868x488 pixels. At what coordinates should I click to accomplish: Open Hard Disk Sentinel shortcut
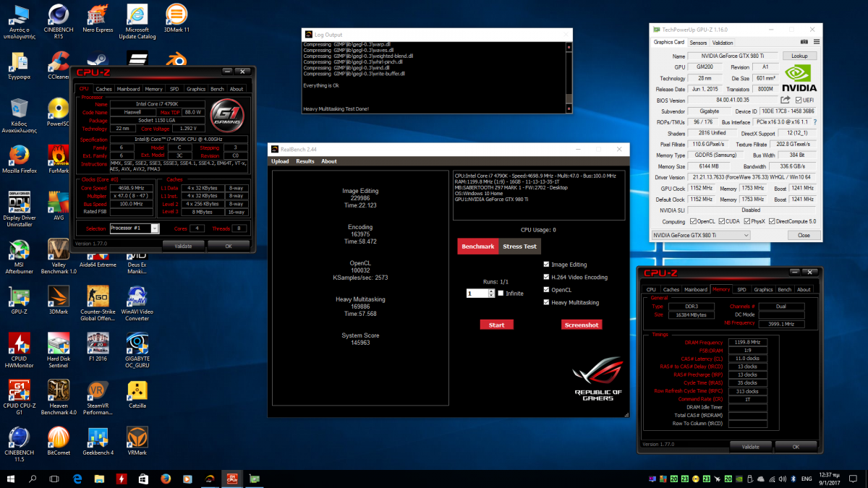[x=59, y=351]
